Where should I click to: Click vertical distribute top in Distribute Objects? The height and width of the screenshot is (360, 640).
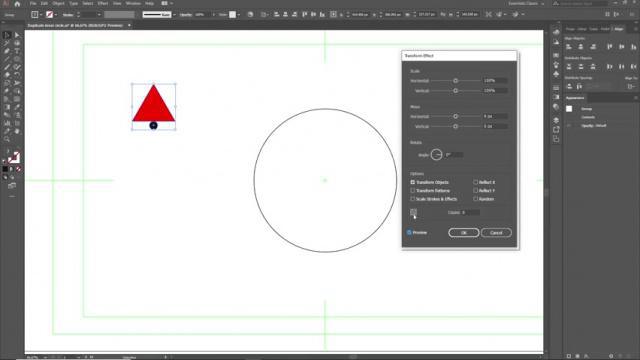569,67
